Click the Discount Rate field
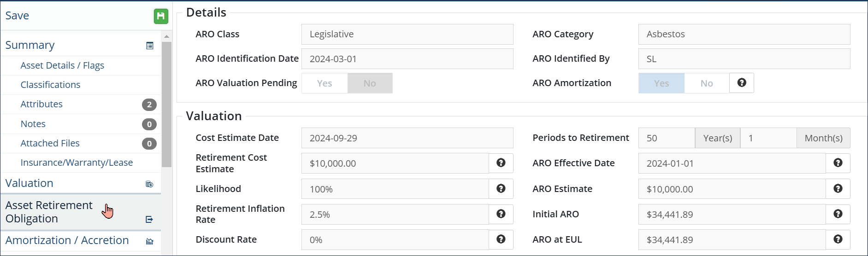The height and width of the screenshot is (256, 868). coord(395,240)
